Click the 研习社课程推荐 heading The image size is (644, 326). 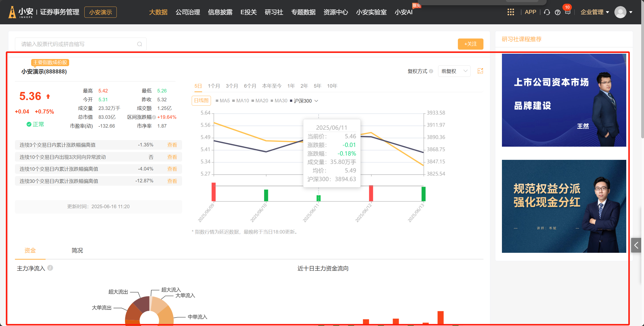(x=521, y=39)
